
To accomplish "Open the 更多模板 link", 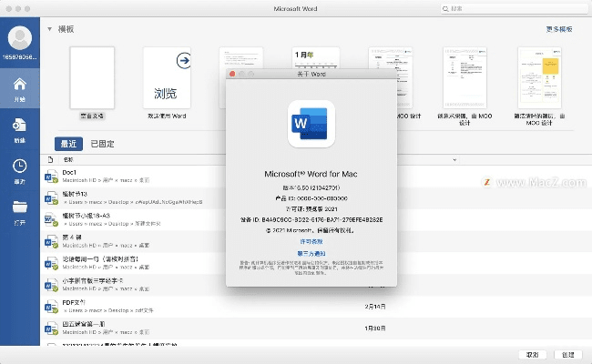I will click(x=559, y=29).
